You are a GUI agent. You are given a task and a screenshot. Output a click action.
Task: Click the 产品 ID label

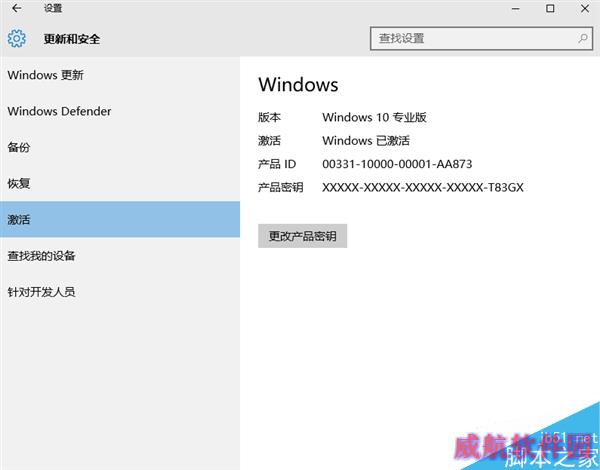coord(277,164)
